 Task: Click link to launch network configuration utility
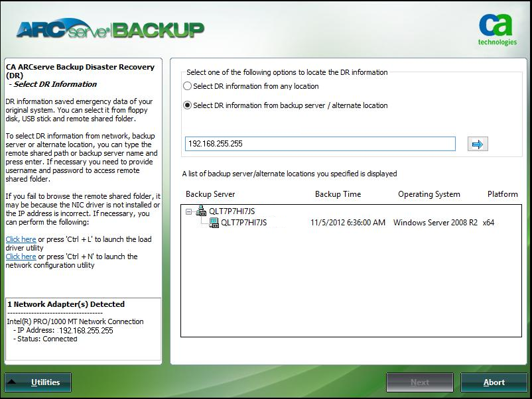[x=21, y=256]
